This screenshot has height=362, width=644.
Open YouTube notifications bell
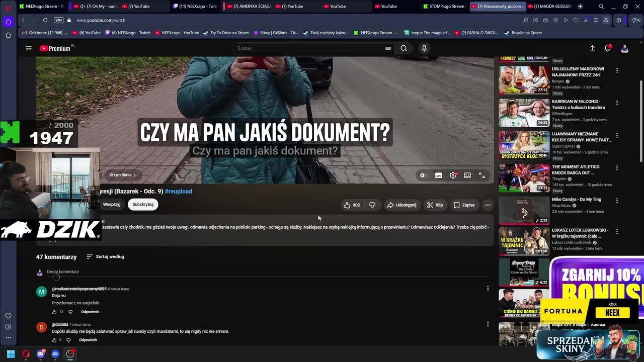pyautogui.click(x=608, y=48)
